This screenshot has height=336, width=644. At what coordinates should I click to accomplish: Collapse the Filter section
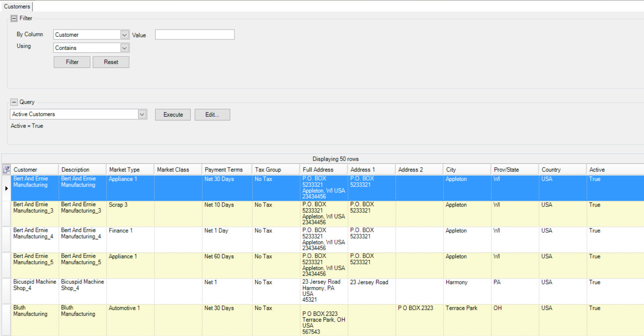(14, 18)
